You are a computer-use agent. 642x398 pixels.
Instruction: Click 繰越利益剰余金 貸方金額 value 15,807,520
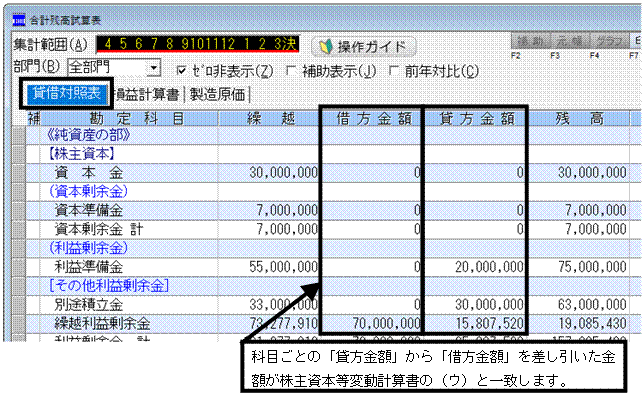coord(489,323)
